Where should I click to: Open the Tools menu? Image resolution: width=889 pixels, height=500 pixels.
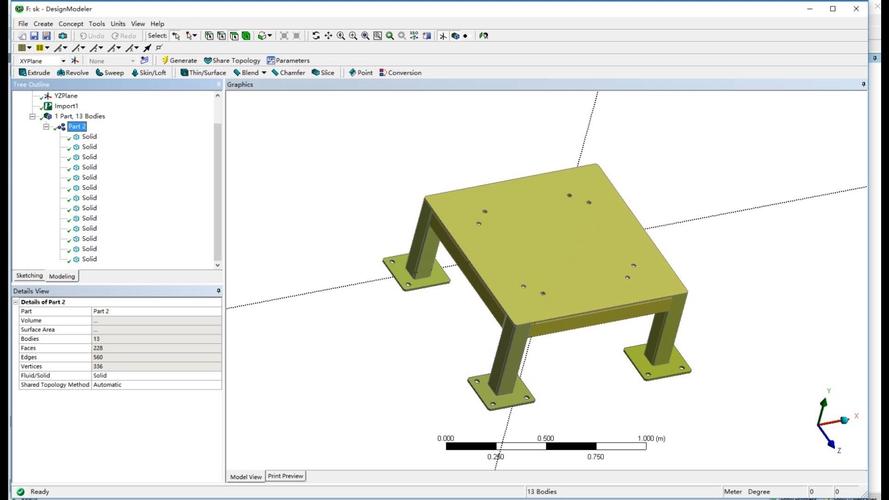tap(96, 24)
